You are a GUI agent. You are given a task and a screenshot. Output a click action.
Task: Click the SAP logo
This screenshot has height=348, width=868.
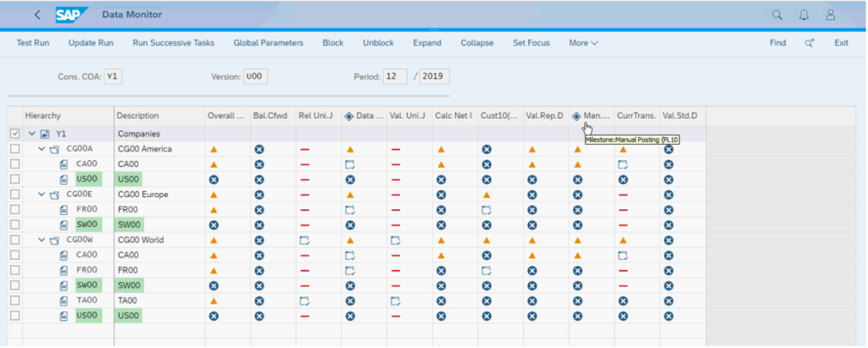(x=71, y=15)
